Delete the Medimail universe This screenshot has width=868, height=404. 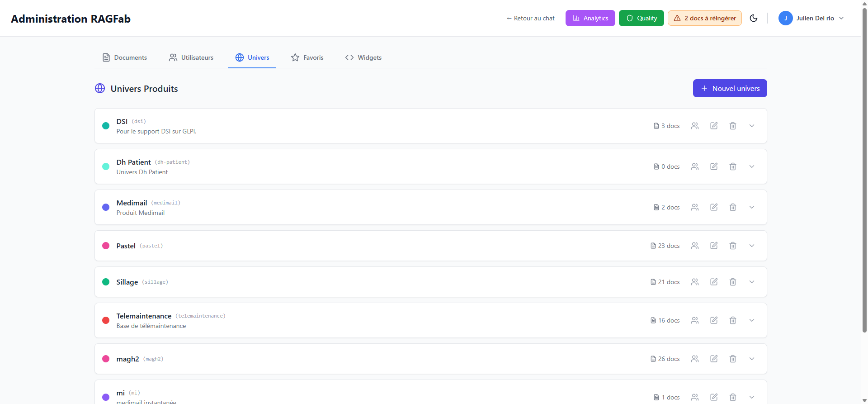point(733,207)
